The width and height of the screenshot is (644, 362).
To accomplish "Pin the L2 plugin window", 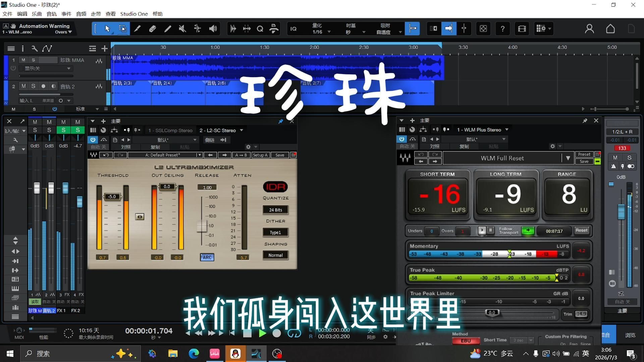I will pyautogui.click(x=281, y=121).
